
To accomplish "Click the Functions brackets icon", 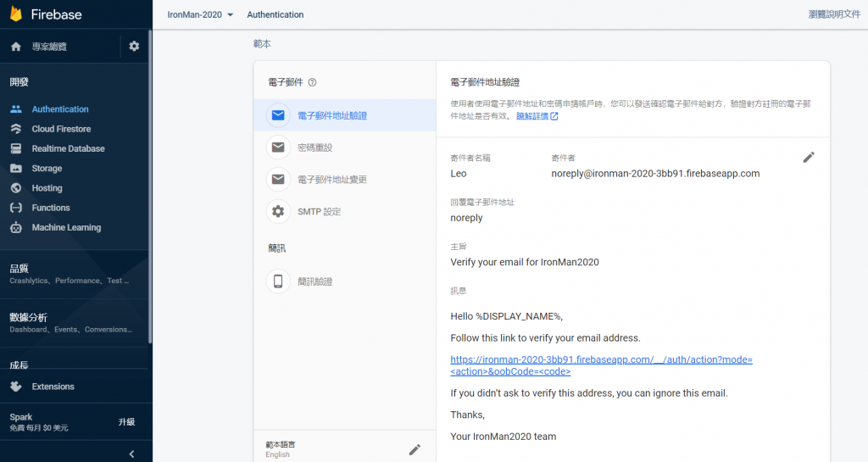I will [16, 208].
